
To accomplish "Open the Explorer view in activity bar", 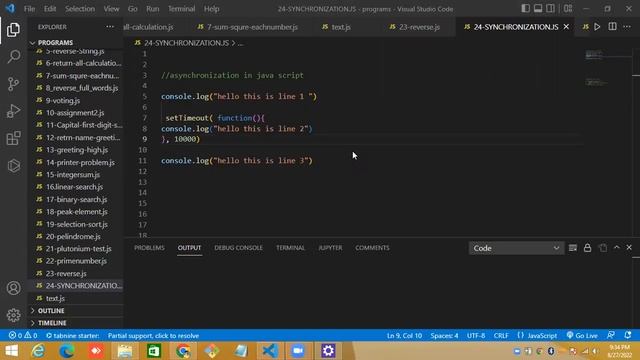I will pyautogui.click(x=13, y=30).
